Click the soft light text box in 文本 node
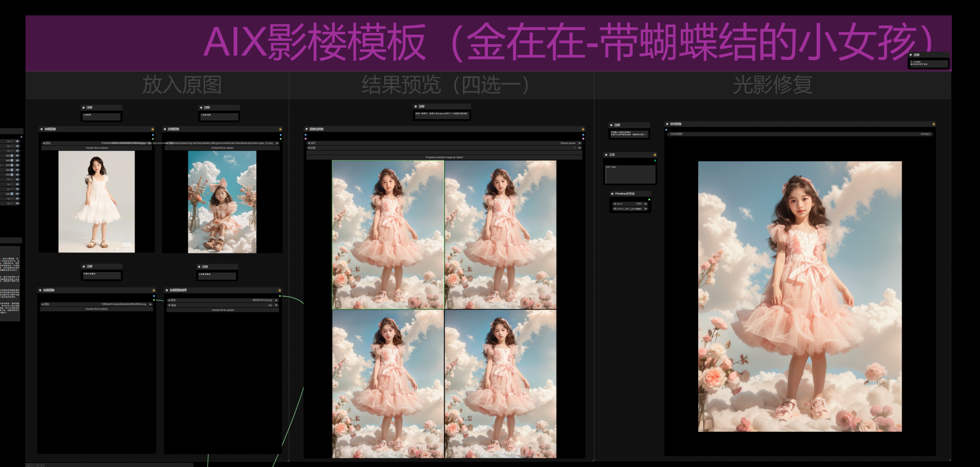 pyautogui.click(x=630, y=174)
